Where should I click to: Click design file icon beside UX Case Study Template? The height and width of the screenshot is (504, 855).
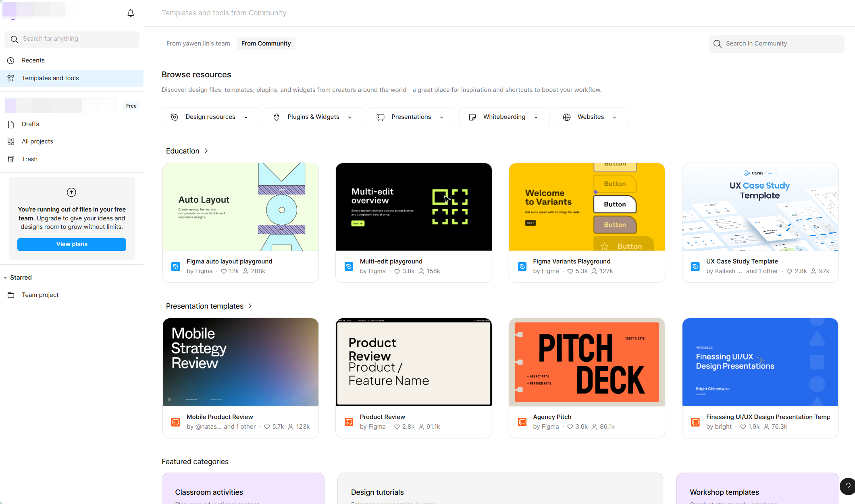click(695, 266)
